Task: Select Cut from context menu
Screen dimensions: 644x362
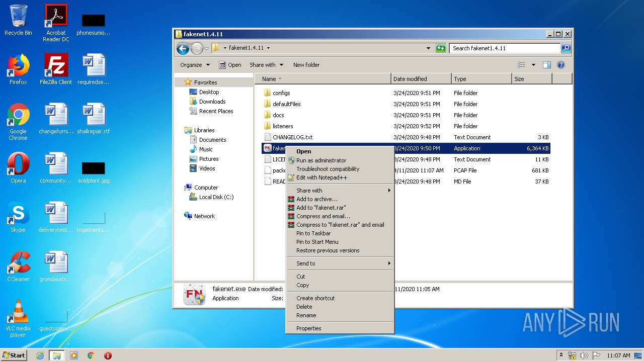Action: pos(340,277)
